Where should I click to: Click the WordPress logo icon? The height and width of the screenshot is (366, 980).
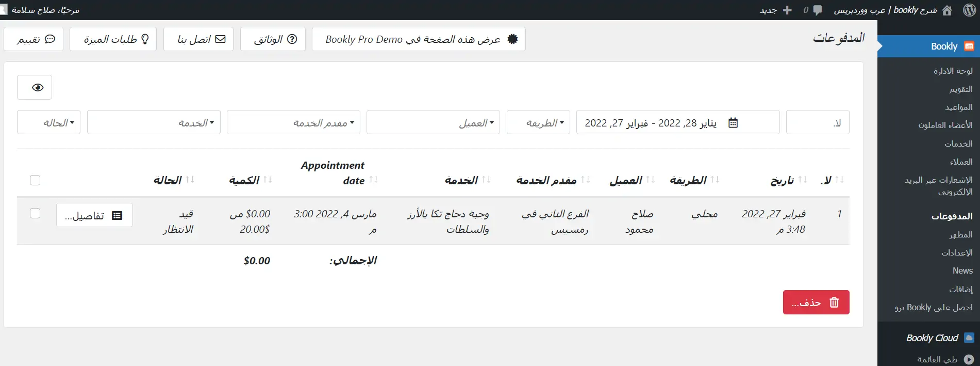(x=969, y=10)
